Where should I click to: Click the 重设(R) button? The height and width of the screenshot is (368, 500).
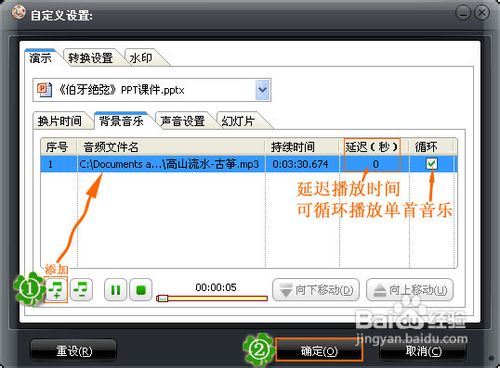(74, 351)
